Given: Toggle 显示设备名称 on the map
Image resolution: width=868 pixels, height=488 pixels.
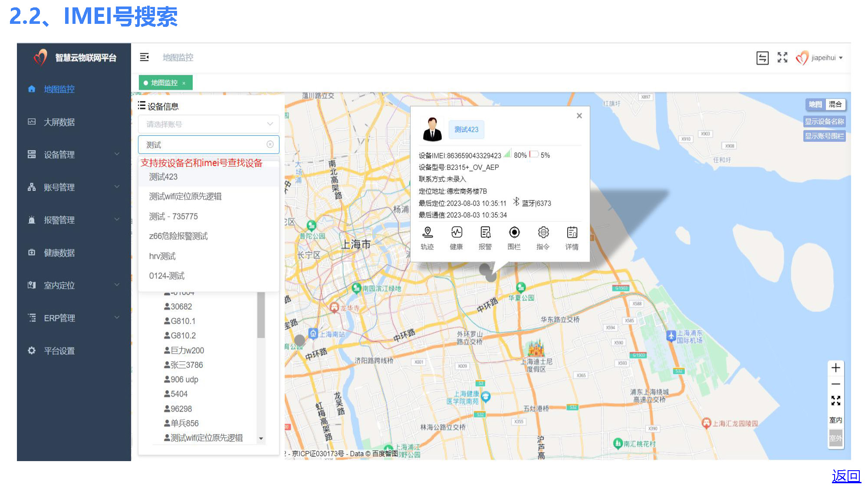Looking at the screenshot, I should pyautogui.click(x=825, y=121).
